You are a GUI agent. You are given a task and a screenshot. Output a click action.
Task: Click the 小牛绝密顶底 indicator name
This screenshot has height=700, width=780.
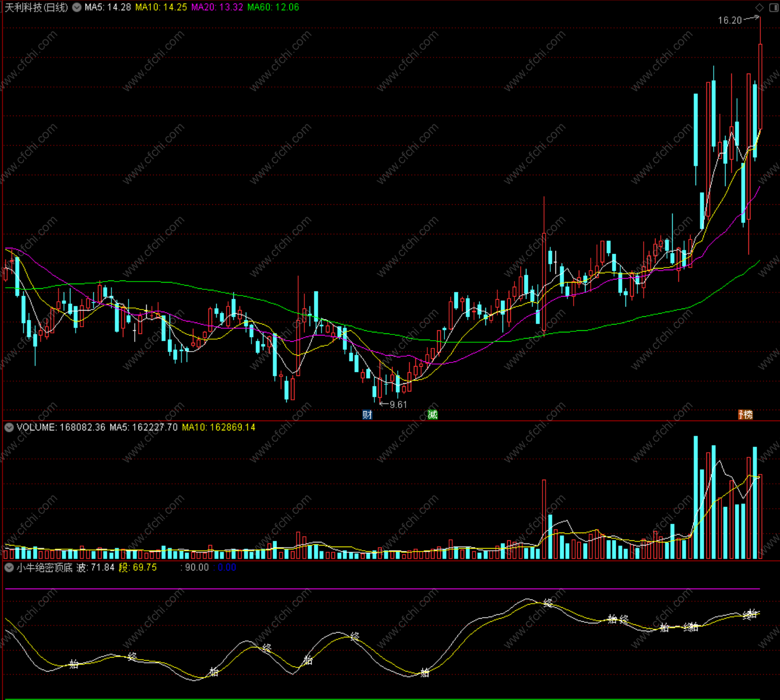click(45, 567)
